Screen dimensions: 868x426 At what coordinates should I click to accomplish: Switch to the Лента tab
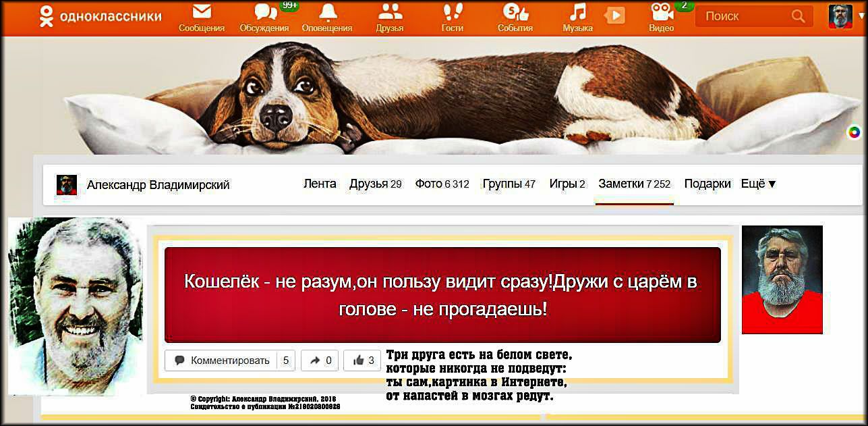320,184
